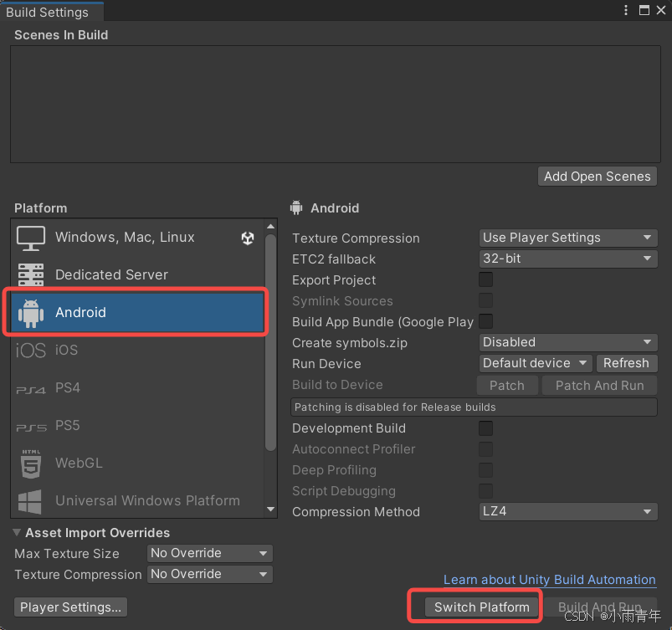
Task: Click the Dedicated Server rack icon
Action: [x=31, y=274]
